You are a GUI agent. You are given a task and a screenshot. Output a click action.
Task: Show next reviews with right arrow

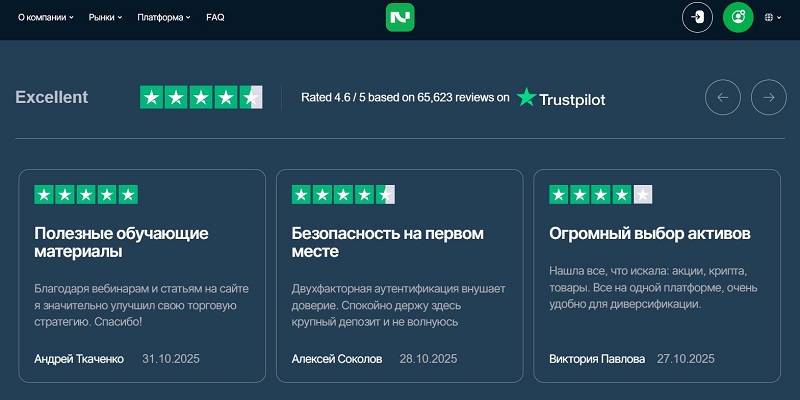pos(769,97)
